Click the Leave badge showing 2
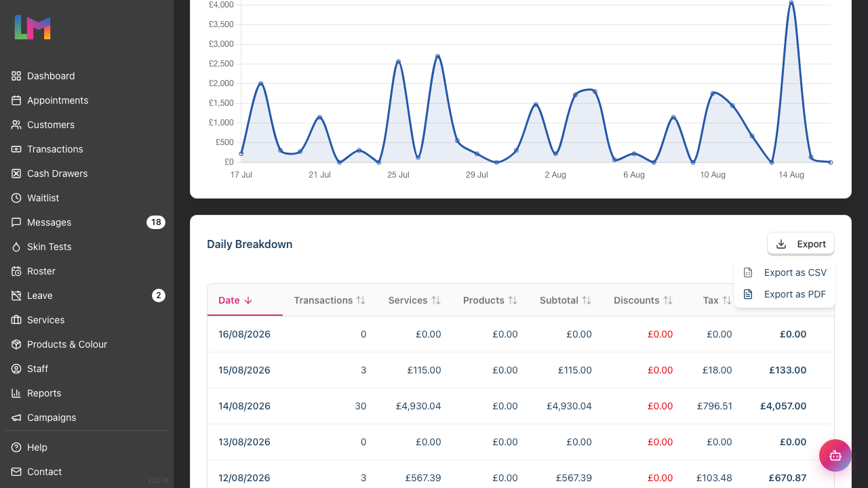 click(x=159, y=296)
